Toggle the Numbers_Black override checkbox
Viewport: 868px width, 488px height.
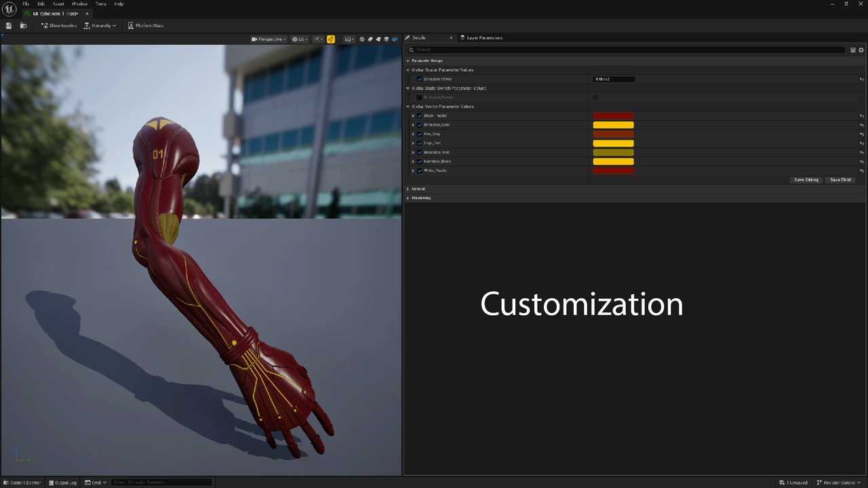point(420,161)
